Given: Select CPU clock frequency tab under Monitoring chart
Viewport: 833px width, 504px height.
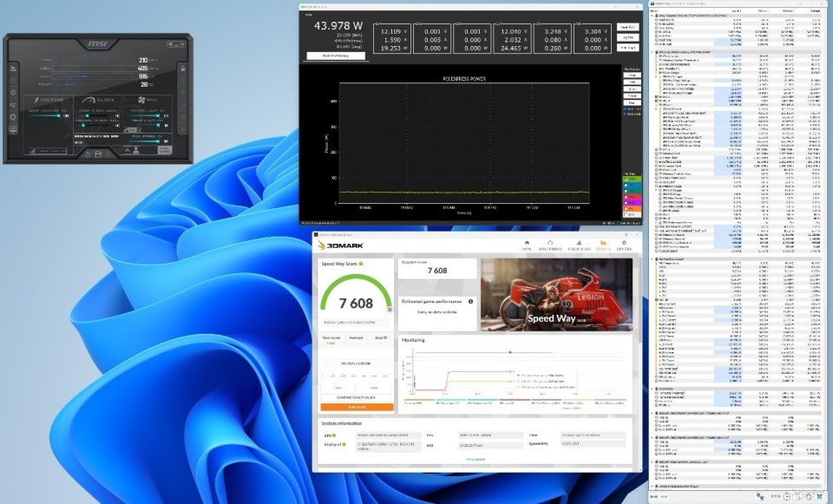Looking at the screenshot, I should point(546,402).
